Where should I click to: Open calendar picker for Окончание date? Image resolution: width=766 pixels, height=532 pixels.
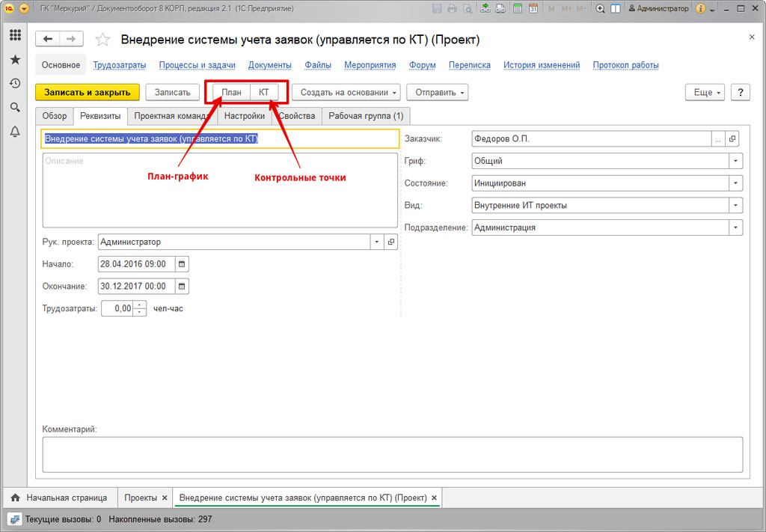click(182, 287)
